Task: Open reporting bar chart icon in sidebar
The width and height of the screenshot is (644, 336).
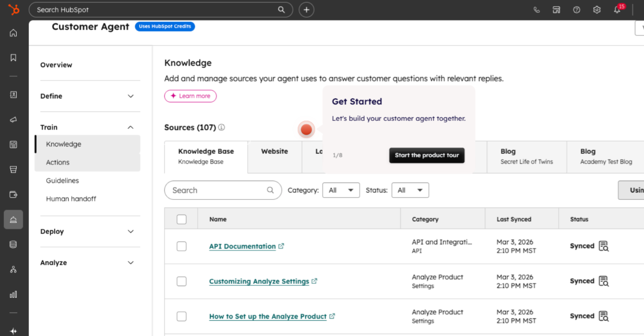Action: click(x=13, y=294)
